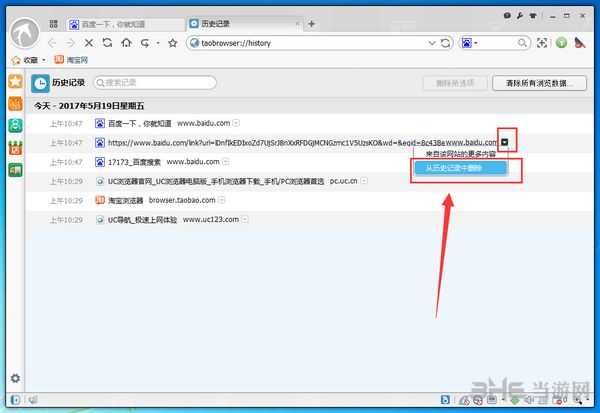Open the grid tab-overview icon
This screenshot has height=413, width=600.
(x=54, y=24)
